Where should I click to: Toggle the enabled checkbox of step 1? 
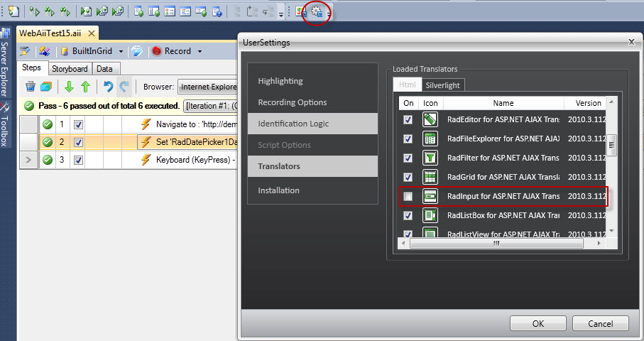(78, 124)
